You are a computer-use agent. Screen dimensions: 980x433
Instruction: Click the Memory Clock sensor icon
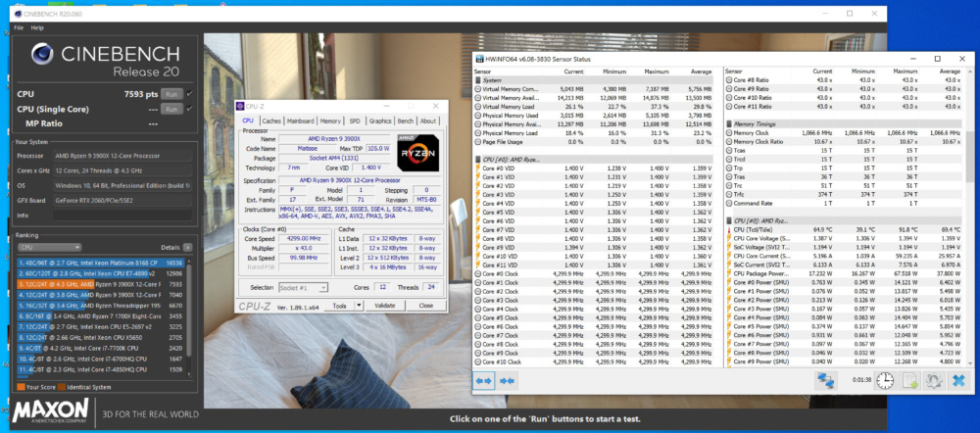click(729, 133)
